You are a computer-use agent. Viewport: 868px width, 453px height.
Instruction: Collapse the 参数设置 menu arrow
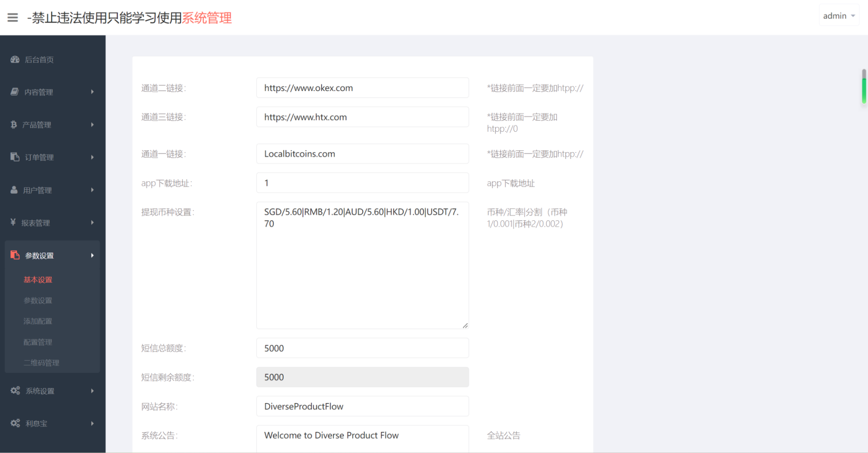pos(92,256)
